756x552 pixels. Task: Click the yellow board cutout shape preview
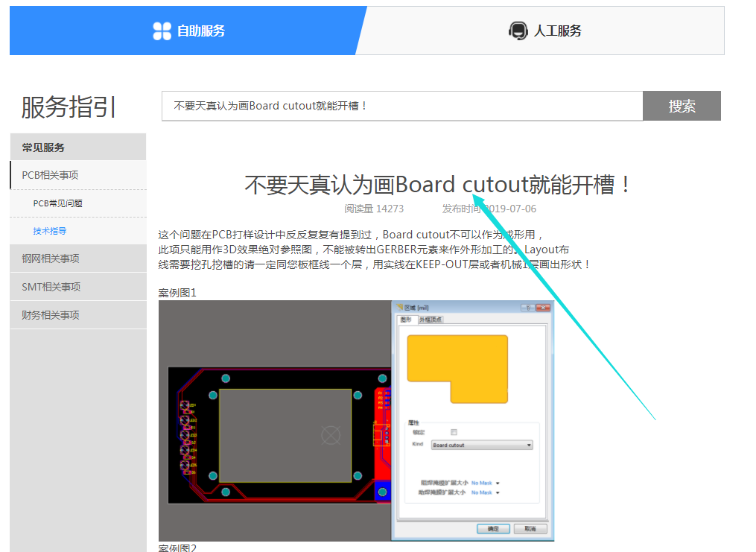tap(457, 365)
